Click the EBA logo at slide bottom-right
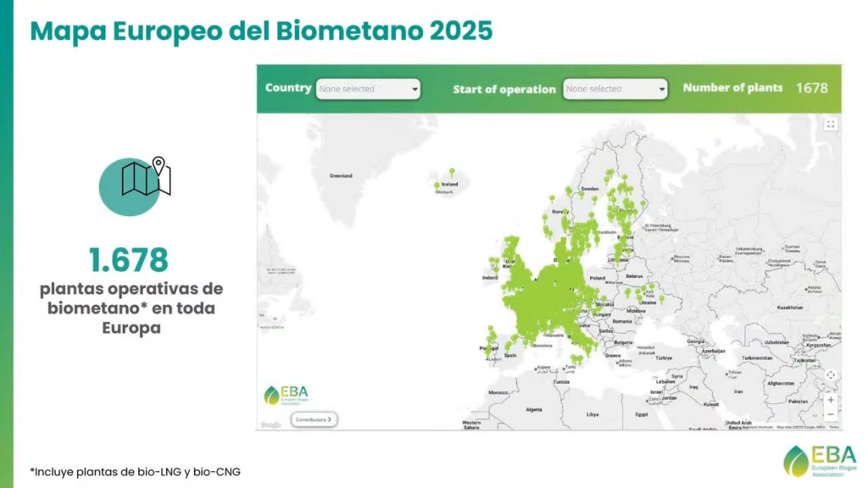 (820, 460)
